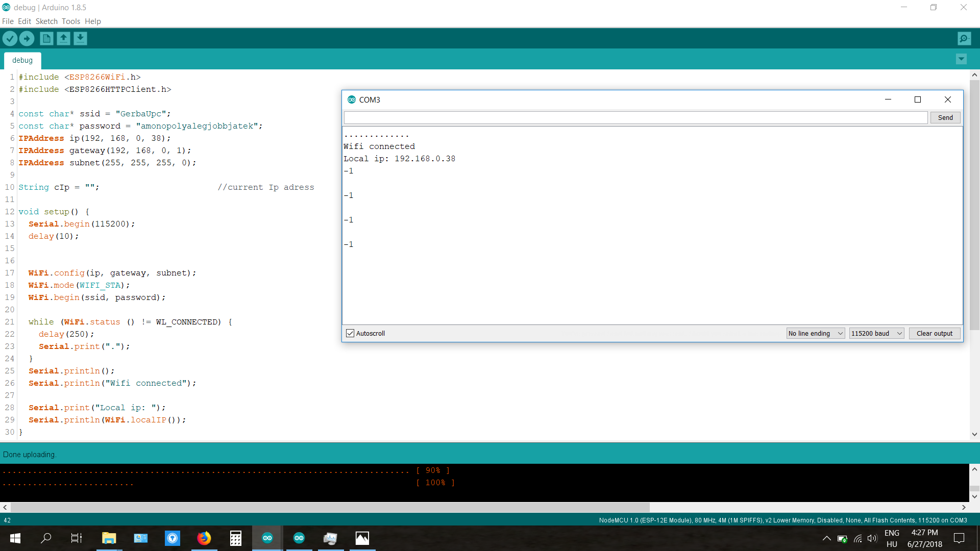
Task: Open the Tools menu
Action: click(x=70, y=21)
